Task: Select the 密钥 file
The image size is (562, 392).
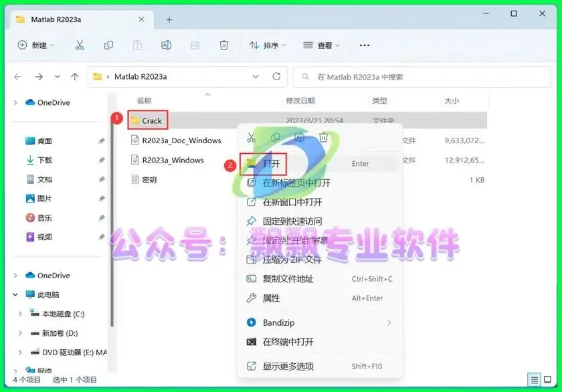Action: [149, 179]
